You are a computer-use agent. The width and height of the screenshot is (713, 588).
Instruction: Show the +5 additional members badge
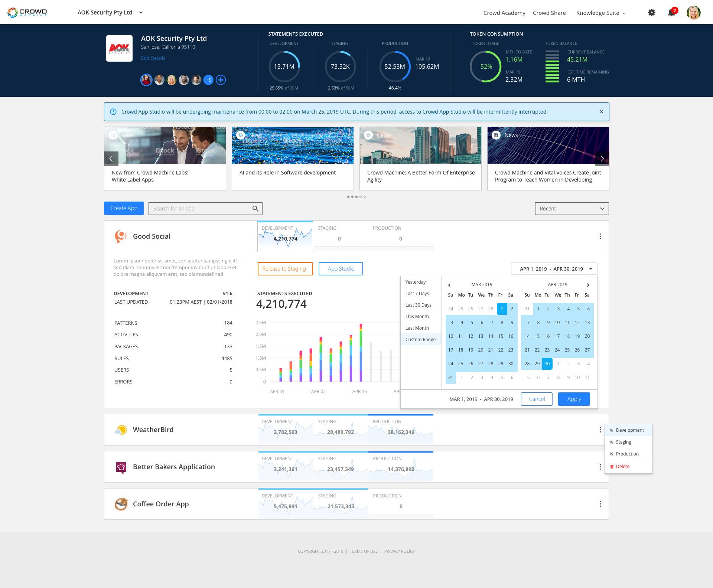208,80
